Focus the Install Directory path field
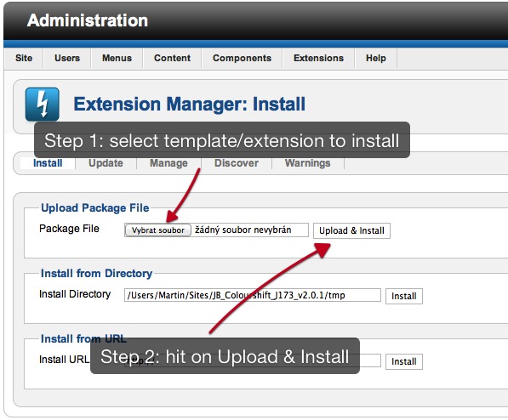The image size is (508, 420). (253, 295)
